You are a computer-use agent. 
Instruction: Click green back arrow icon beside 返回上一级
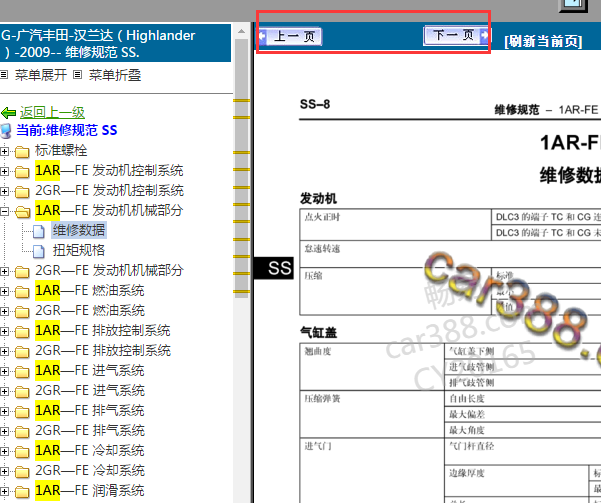pyautogui.click(x=8, y=113)
